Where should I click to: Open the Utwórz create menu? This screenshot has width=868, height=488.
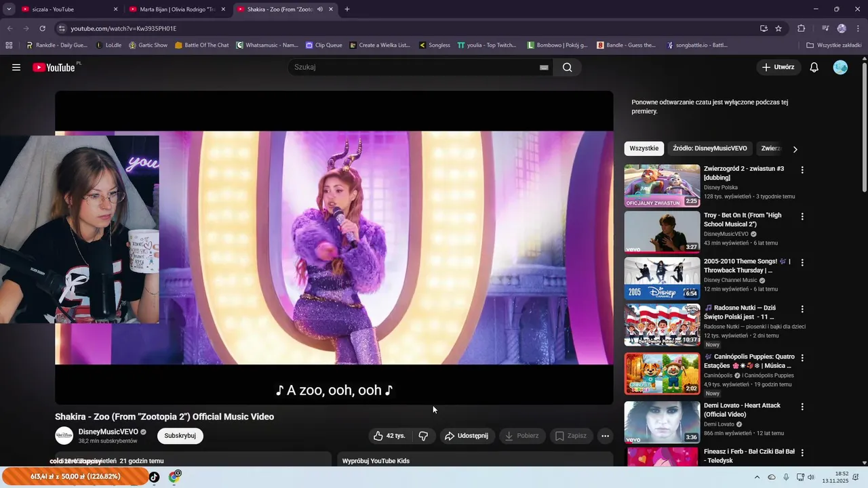[x=778, y=67]
